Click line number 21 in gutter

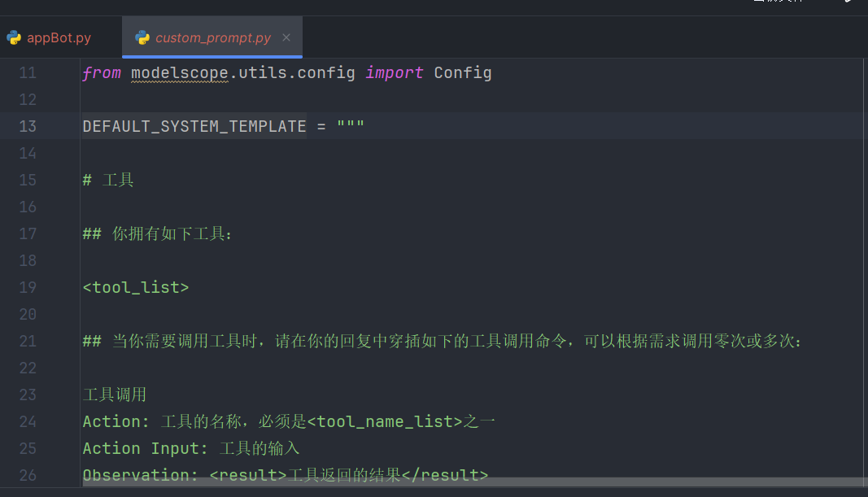[28, 341]
